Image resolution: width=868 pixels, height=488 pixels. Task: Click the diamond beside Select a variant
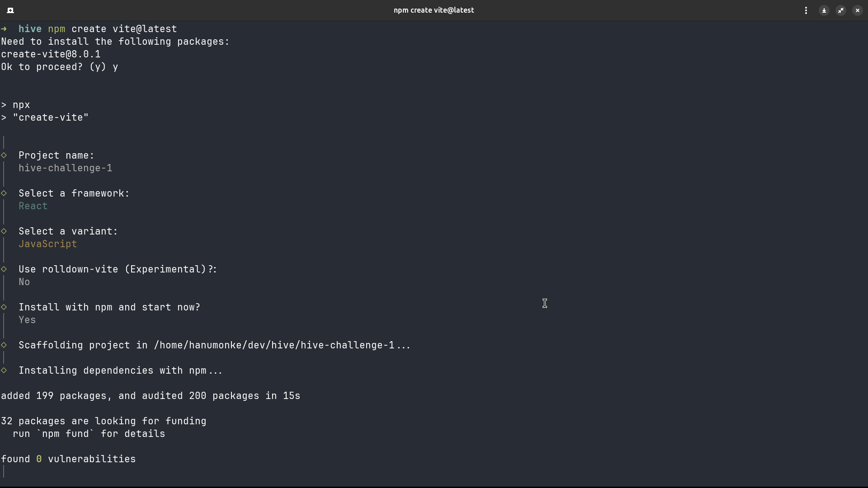point(4,231)
